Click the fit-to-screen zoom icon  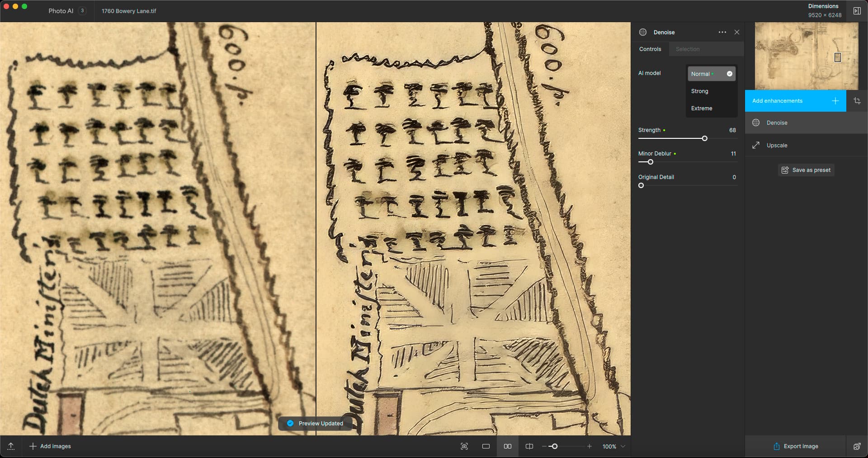coord(464,446)
